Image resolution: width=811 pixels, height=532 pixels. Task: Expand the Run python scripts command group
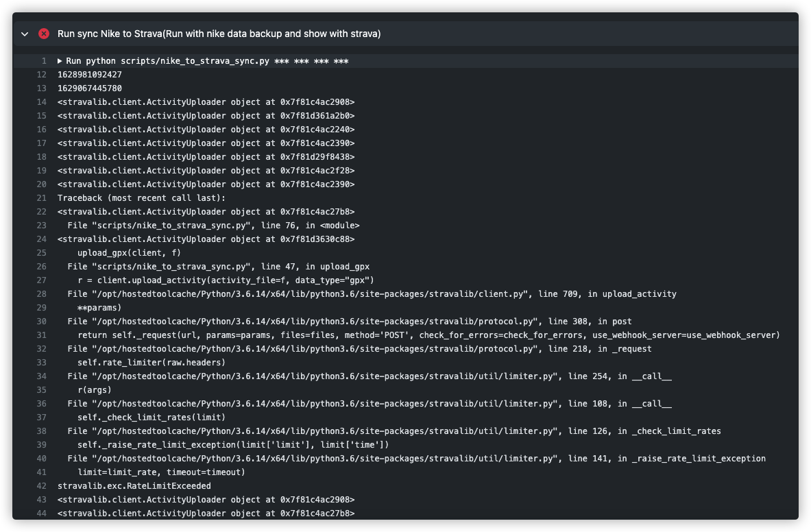[x=60, y=61]
